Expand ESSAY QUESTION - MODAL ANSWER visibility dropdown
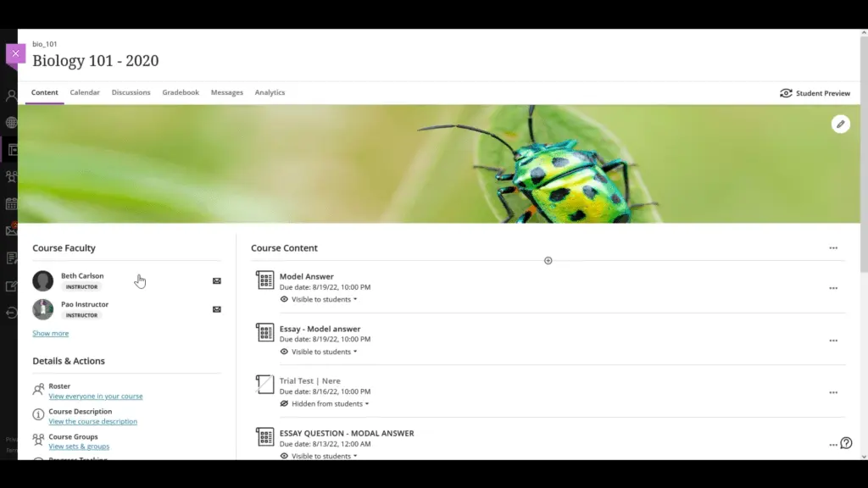This screenshot has height=488, width=868. (x=325, y=456)
